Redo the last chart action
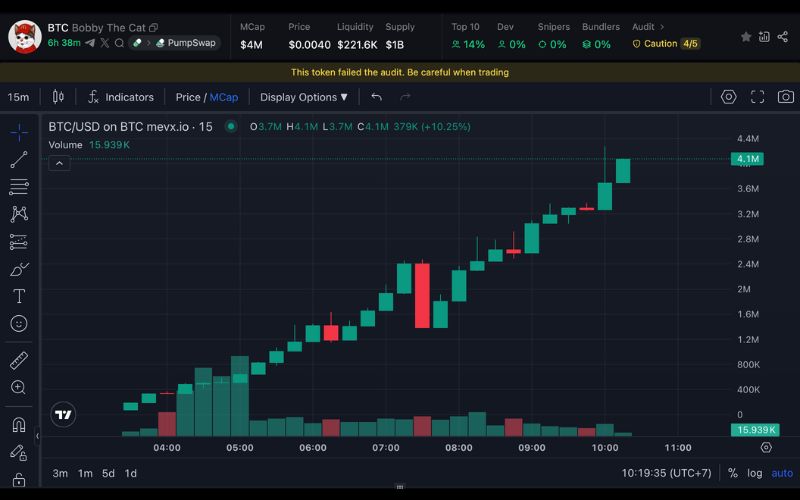 tap(405, 97)
